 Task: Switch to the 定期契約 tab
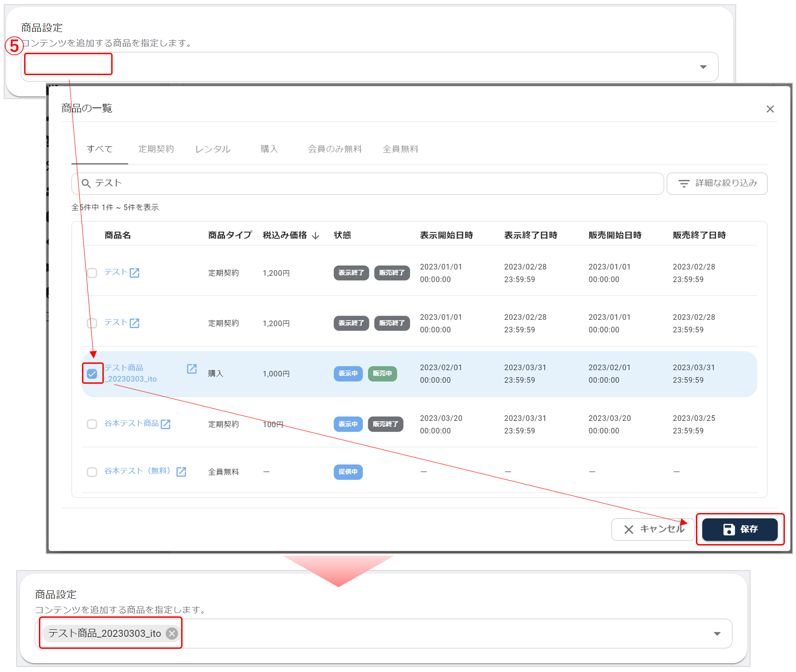156,149
